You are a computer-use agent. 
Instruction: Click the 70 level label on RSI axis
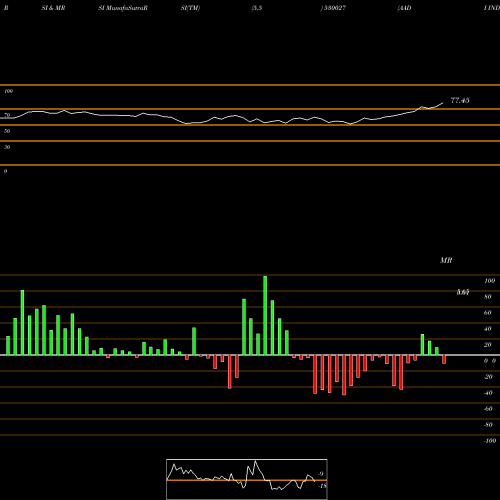coord(7,115)
